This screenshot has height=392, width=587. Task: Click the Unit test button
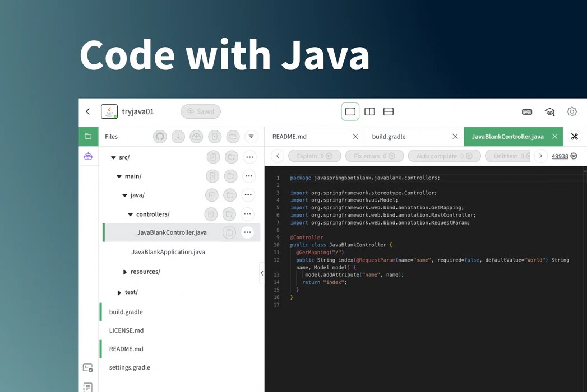tap(507, 156)
